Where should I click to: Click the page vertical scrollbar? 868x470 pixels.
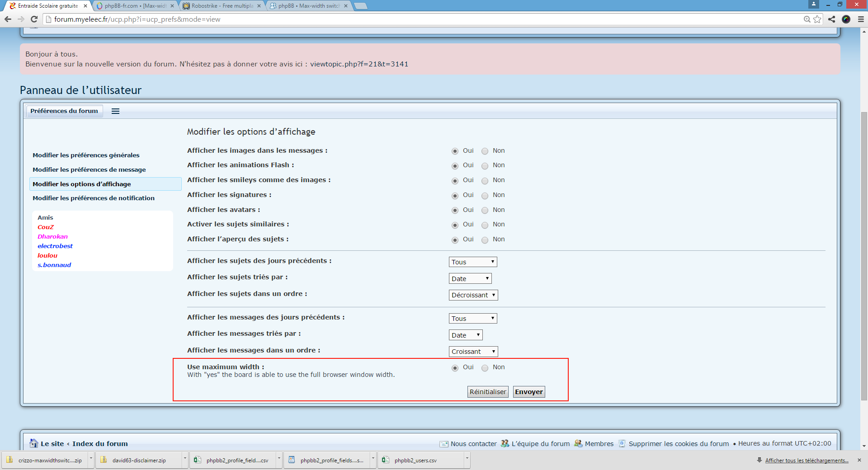click(864, 255)
